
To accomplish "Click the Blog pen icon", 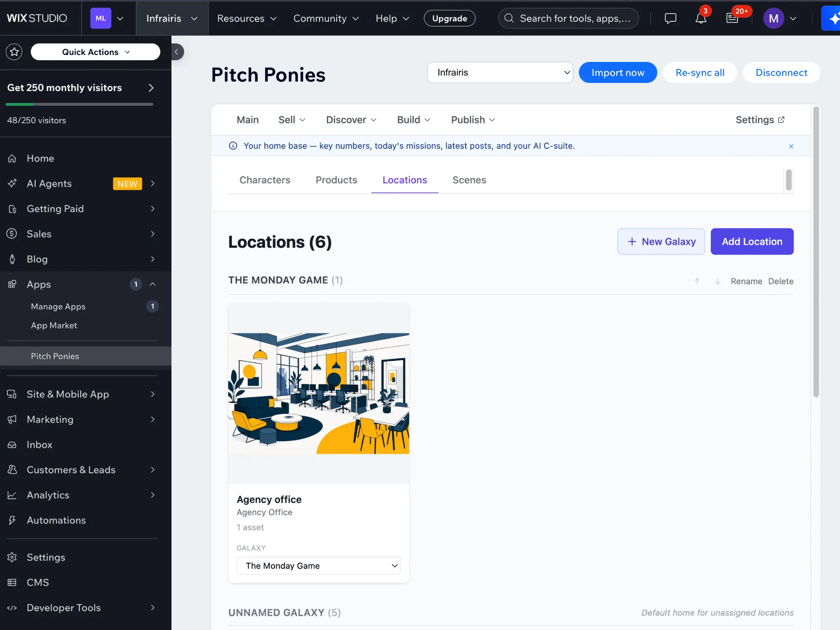I will [x=12, y=259].
